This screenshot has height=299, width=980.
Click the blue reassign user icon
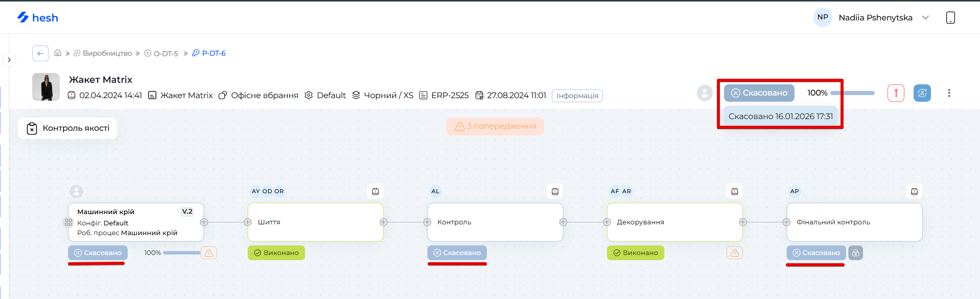coord(922,93)
